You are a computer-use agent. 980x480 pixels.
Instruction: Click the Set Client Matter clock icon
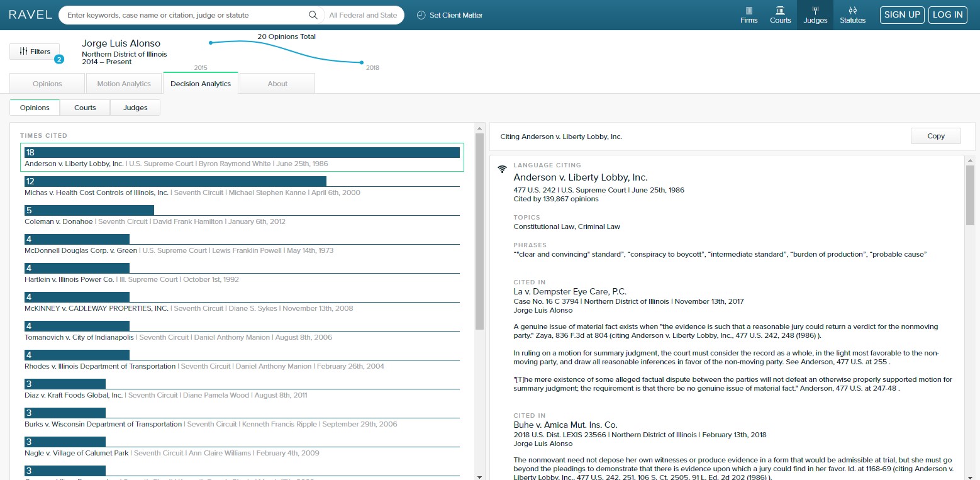click(x=421, y=15)
